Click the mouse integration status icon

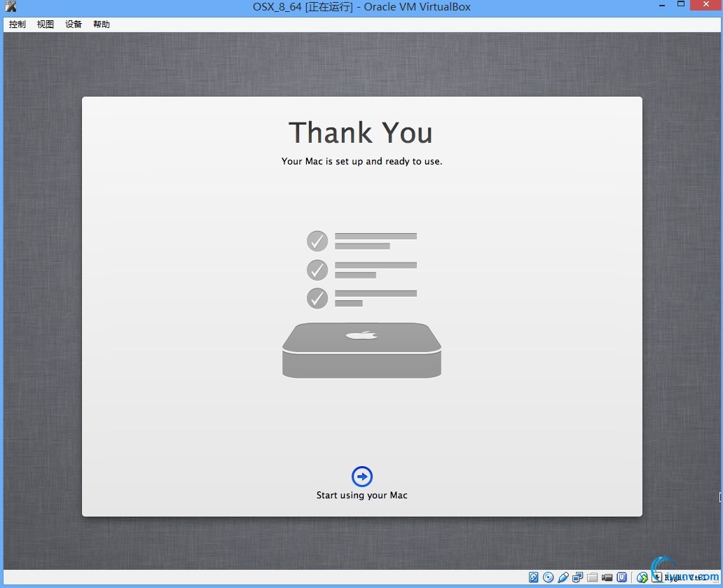642,577
